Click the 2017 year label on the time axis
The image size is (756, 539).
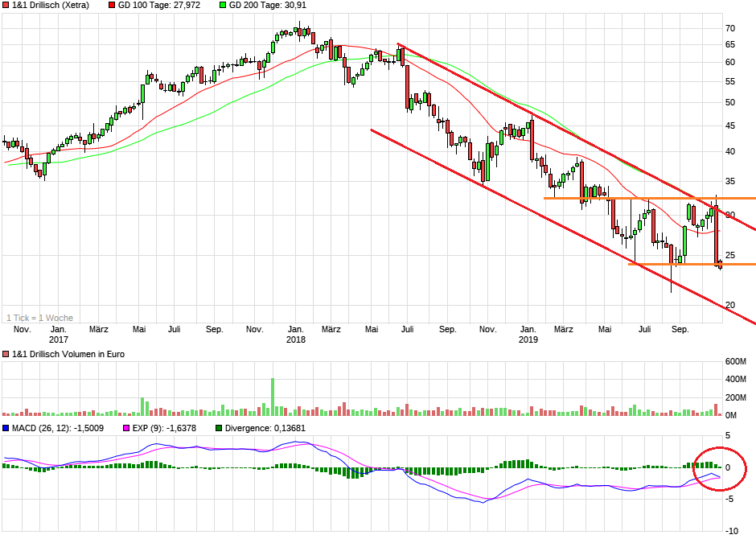(59, 339)
